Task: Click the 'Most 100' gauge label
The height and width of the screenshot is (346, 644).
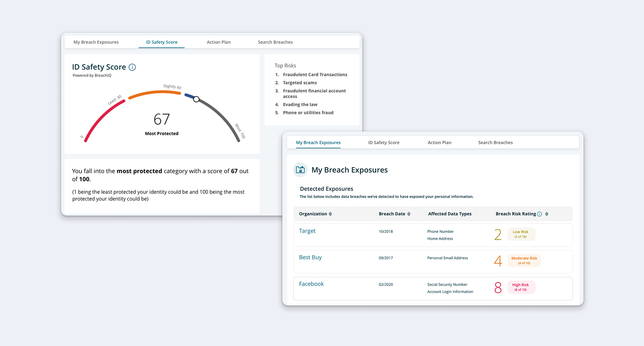Action: 240,131
